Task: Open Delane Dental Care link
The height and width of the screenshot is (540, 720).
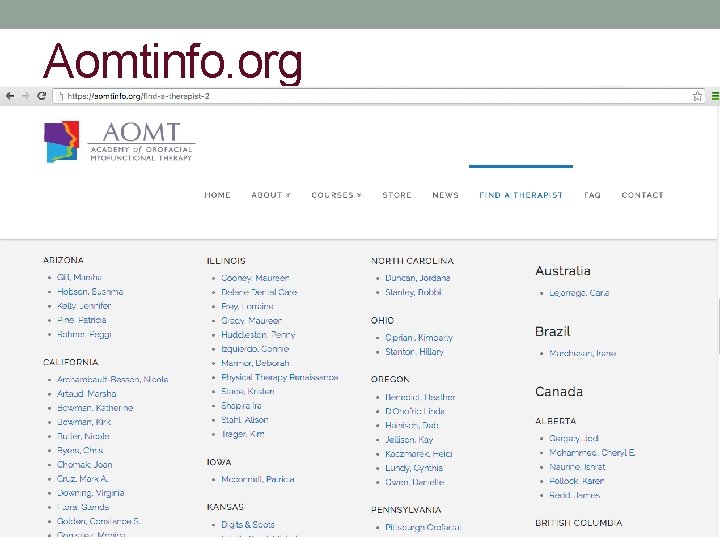Action: point(259,292)
